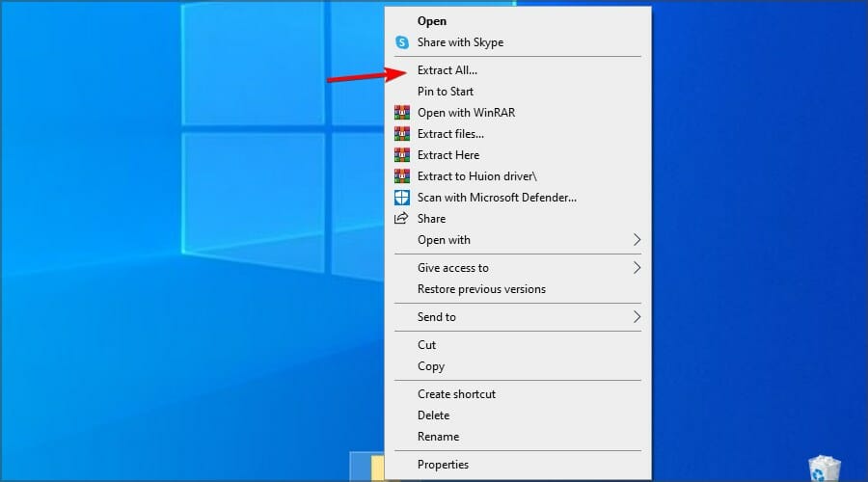Click the Share arrow icon
The height and width of the screenshot is (482, 868).
point(401,218)
